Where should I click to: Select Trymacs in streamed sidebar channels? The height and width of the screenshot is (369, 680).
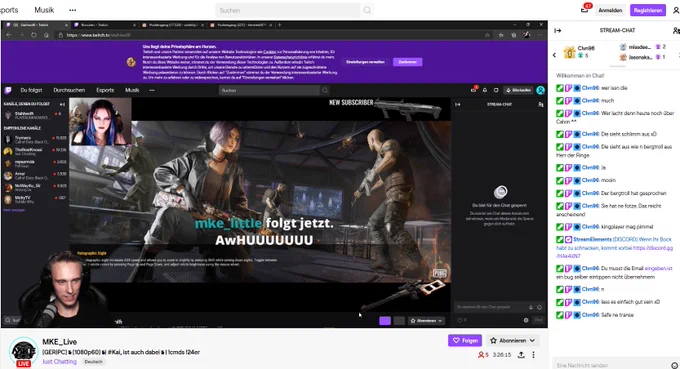click(x=35, y=140)
